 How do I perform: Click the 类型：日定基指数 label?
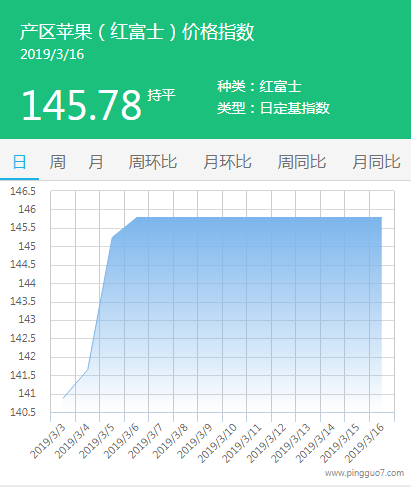[273, 108]
